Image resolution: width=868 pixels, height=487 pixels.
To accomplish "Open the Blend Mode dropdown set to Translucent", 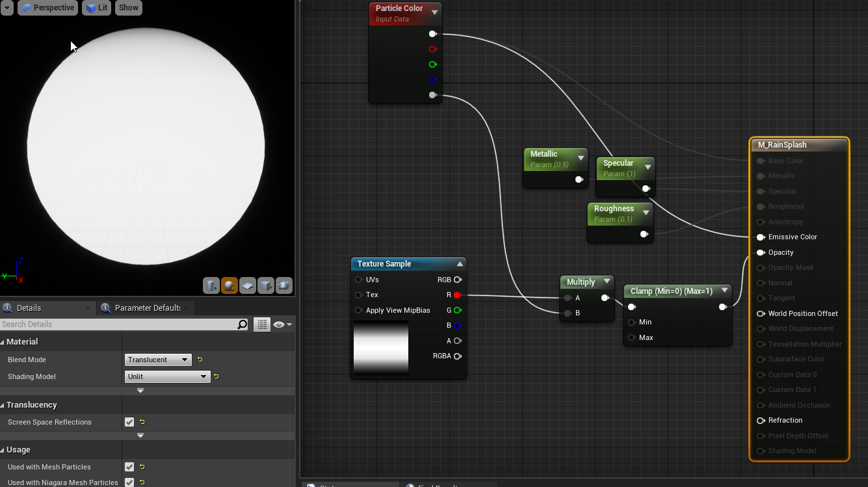I will click(x=158, y=359).
